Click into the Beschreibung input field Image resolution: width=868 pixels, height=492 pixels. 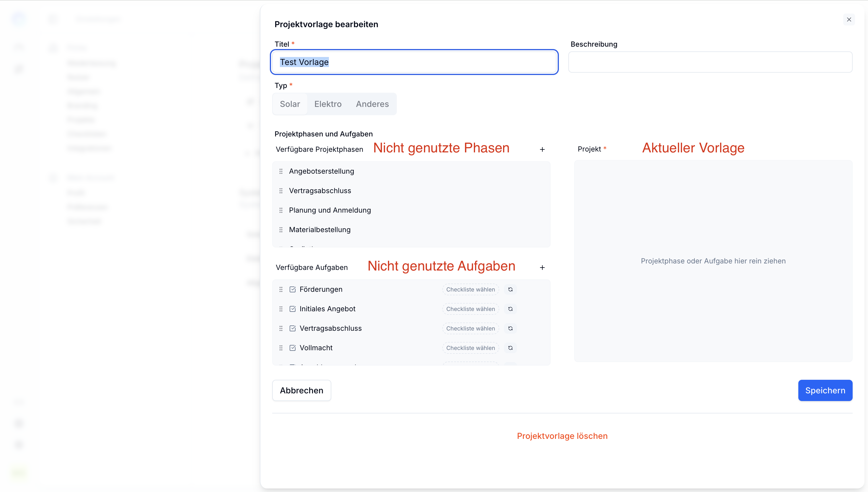tap(710, 62)
